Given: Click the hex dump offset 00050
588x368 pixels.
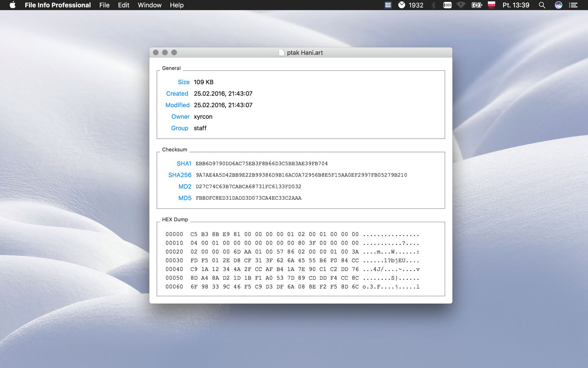Looking at the screenshot, I should click(x=174, y=278).
